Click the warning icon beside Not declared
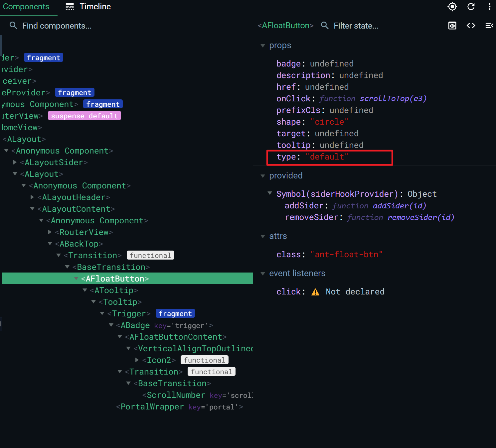This screenshot has width=496, height=448. (x=315, y=291)
